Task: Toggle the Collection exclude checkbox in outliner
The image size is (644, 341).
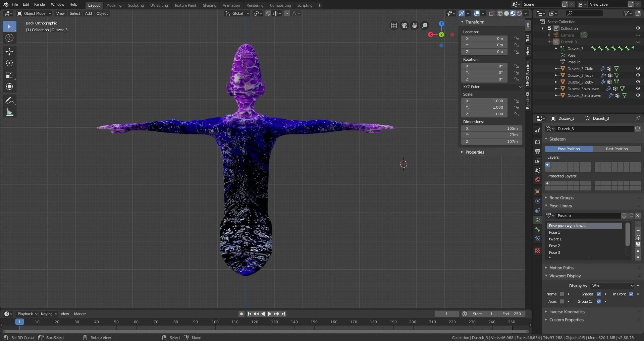Action: click(549, 28)
